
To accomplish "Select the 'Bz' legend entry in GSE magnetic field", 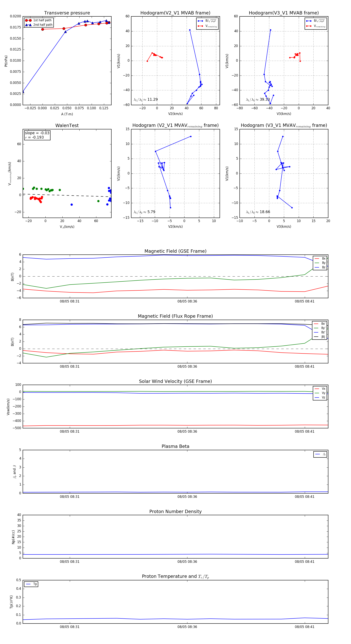I will tap(320, 267).
